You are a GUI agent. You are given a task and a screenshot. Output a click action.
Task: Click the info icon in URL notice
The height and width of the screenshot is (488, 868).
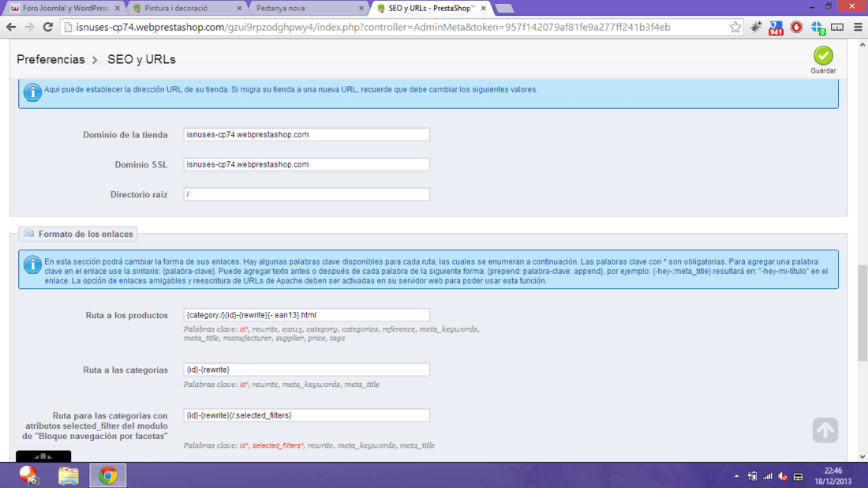32,92
